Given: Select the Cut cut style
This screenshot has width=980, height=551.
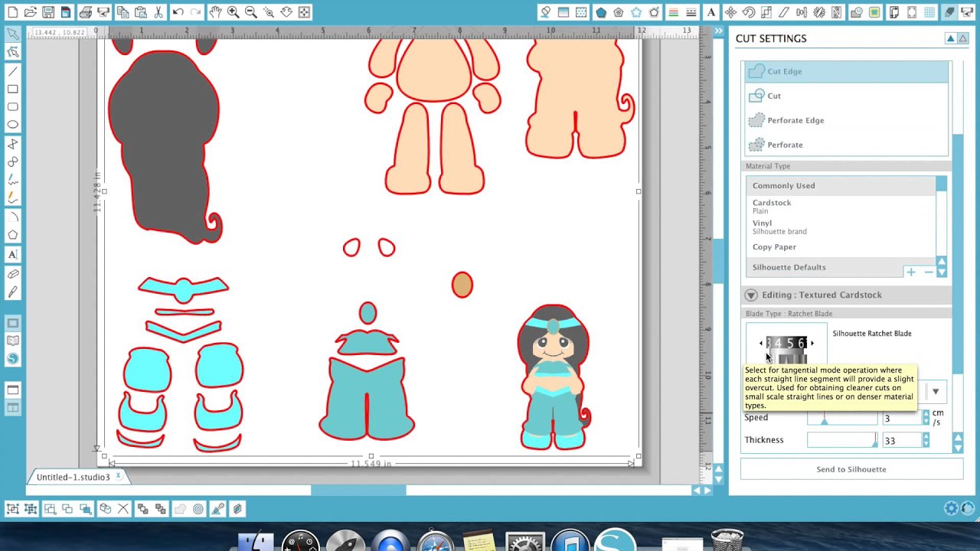Looking at the screenshot, I should click(x=847, y=96).
